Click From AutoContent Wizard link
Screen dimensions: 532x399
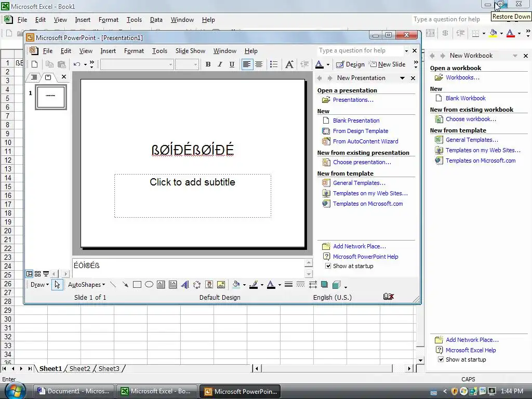click(x=365, y=141)
